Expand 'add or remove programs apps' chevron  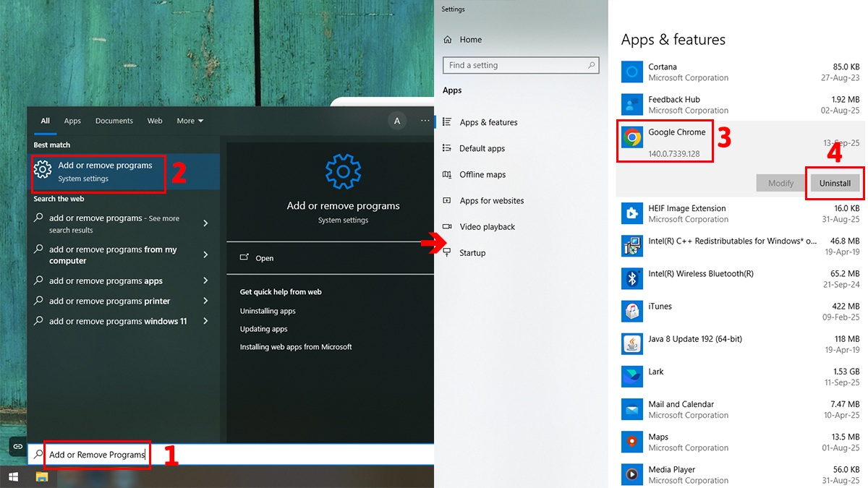pos(205,281)
